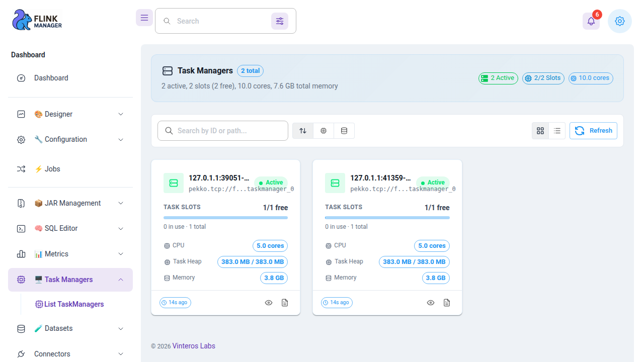Switch to grid view layout
The height and width of the screenshot is (362, 644).
[540, 131]
